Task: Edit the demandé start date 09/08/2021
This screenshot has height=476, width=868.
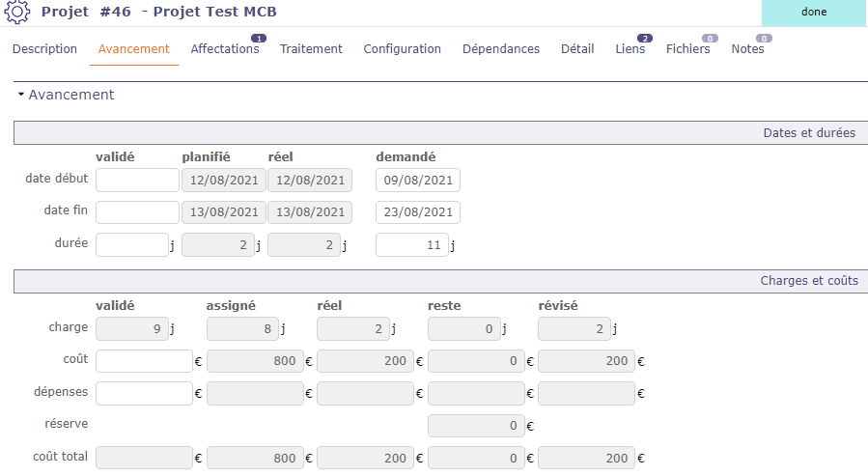Action: pos(418,181)
